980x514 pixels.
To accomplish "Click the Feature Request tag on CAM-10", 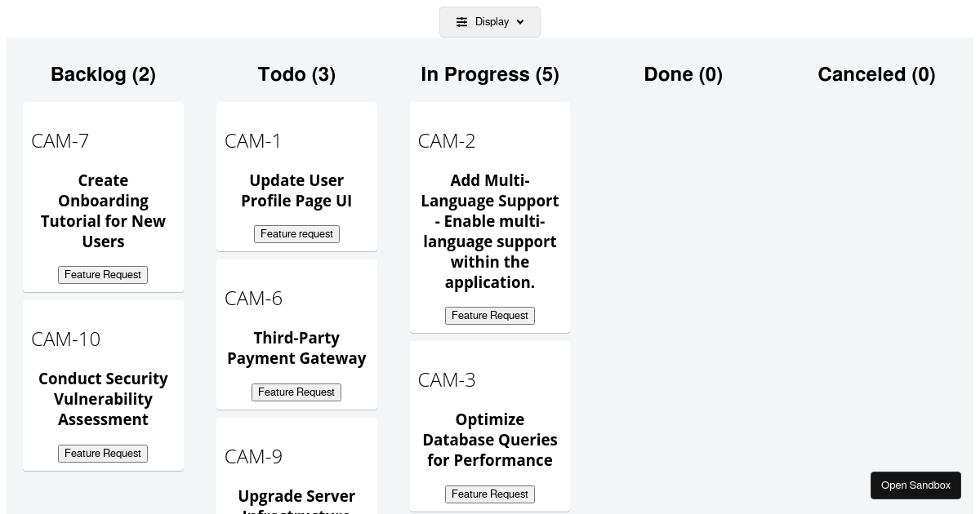I will [103, 454].
